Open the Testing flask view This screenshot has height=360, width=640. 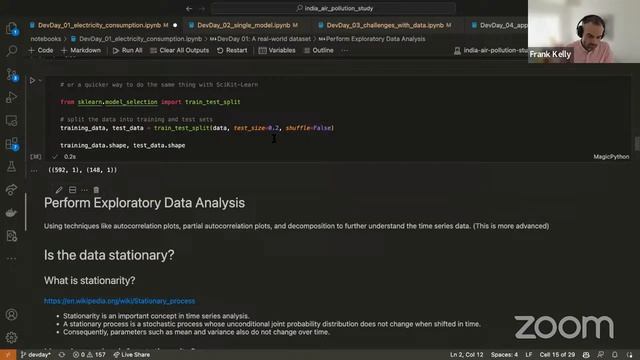coord(11,167)
